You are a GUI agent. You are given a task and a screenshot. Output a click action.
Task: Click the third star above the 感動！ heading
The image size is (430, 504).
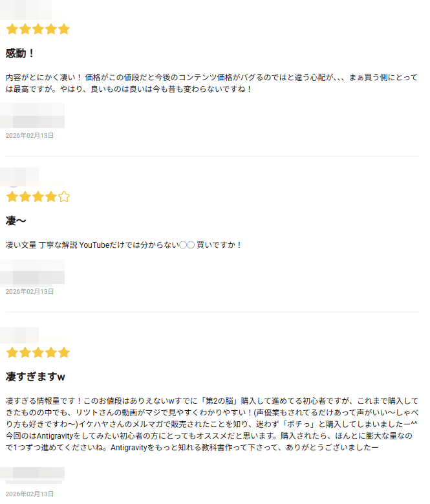tap(38, 29)
